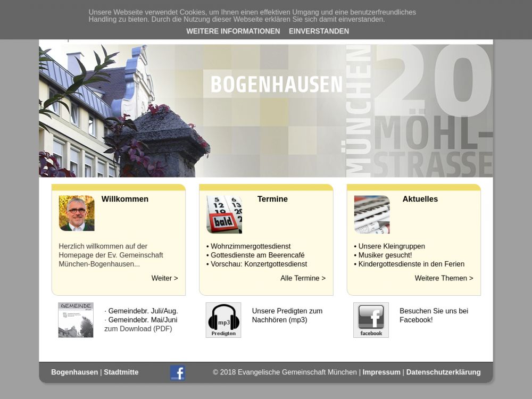Open the Gemeindebrief cover thumbnail
532x399 pixels.
(x=76, y=320)
